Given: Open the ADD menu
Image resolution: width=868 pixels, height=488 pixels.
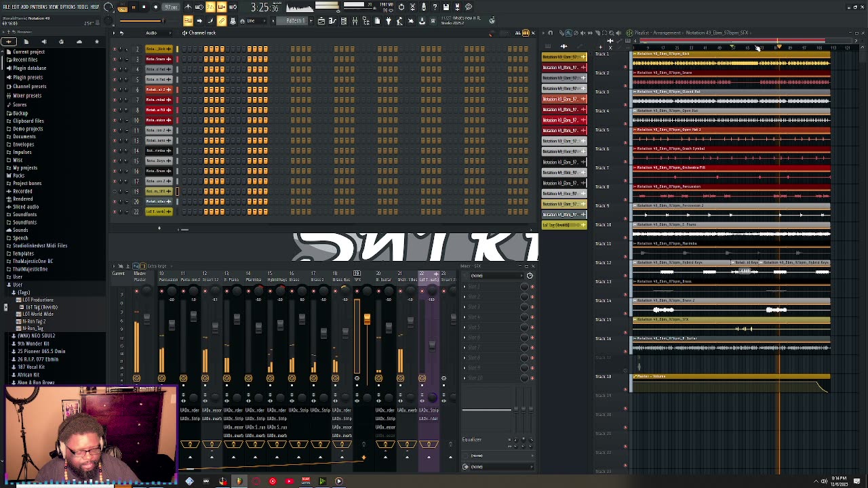Looking at the screenshot, I should click(24, 7).
